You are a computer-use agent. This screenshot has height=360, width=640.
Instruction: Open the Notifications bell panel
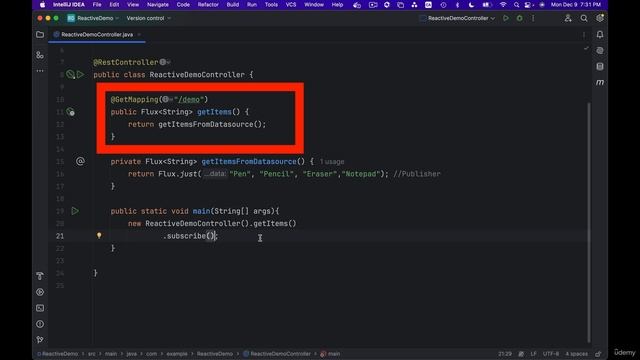(600, 35)
